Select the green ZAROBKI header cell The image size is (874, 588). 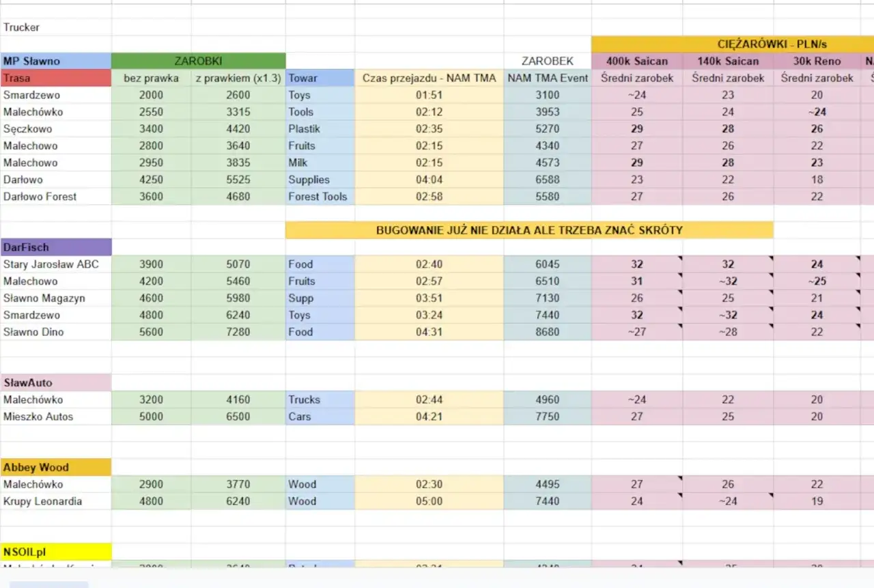(x=198, y=61)
